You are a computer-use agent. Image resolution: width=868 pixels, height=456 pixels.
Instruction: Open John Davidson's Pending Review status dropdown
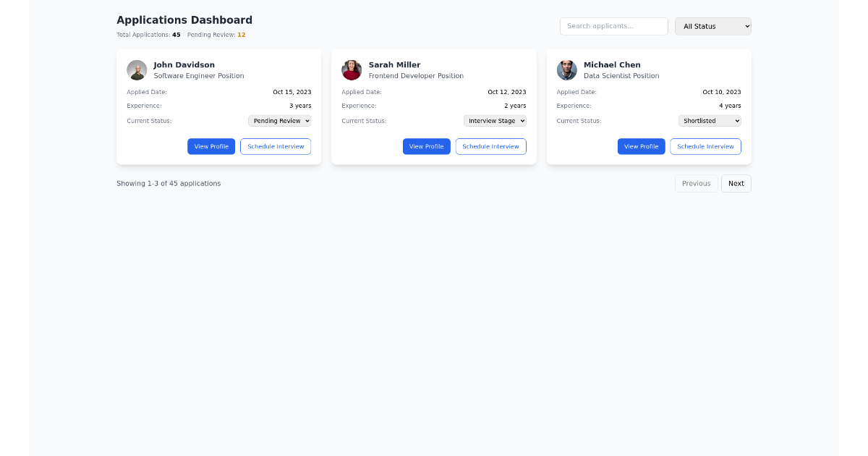[x=279, y=120]
